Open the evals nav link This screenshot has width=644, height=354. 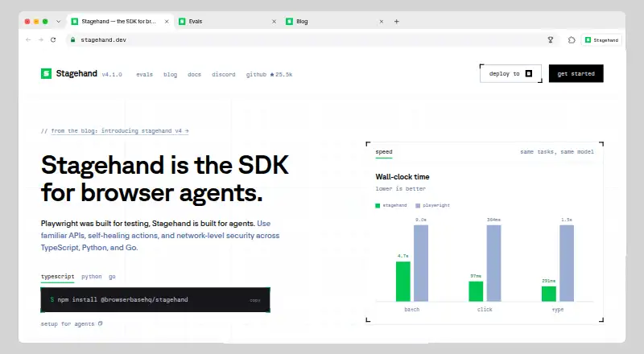click(x=145, y=74)
